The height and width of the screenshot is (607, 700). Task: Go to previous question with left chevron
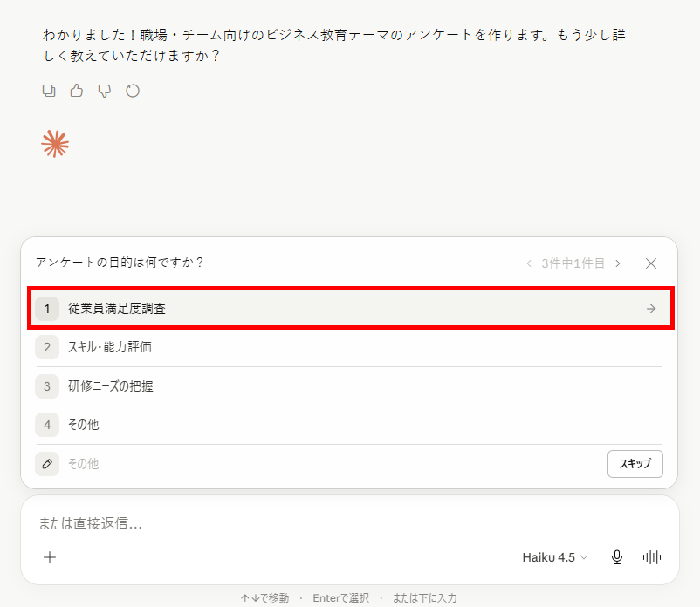pos(529,263)
